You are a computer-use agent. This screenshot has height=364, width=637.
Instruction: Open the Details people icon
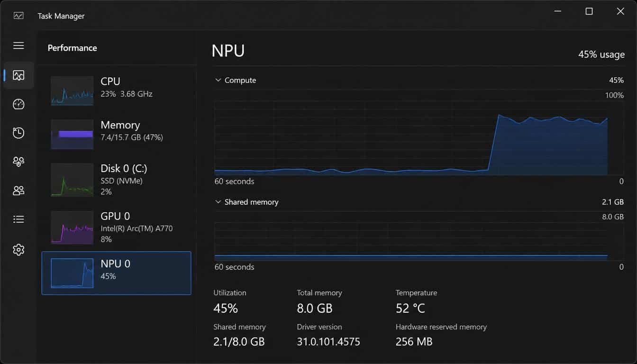18,191
